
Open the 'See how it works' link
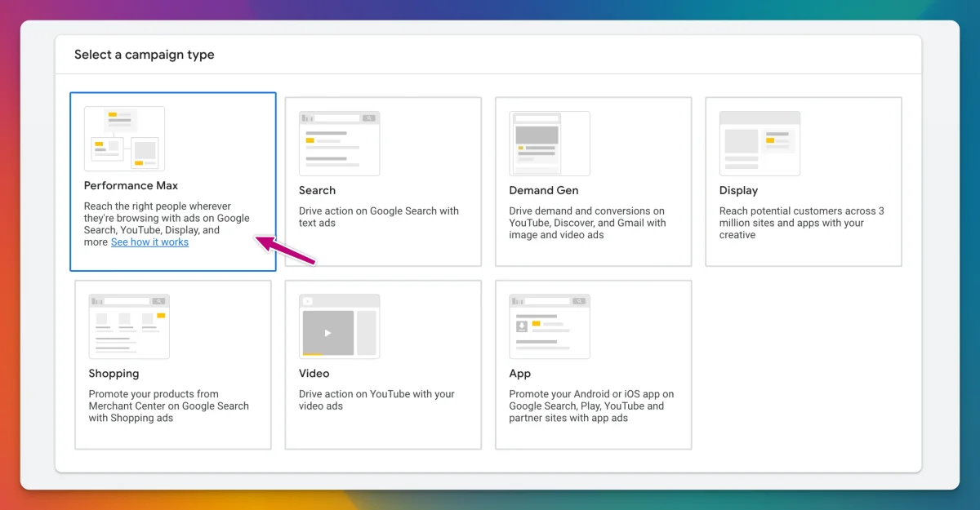coord(149,242)
